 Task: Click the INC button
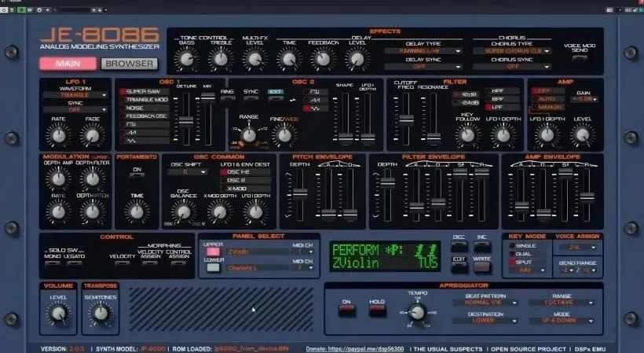coord(481,247)
